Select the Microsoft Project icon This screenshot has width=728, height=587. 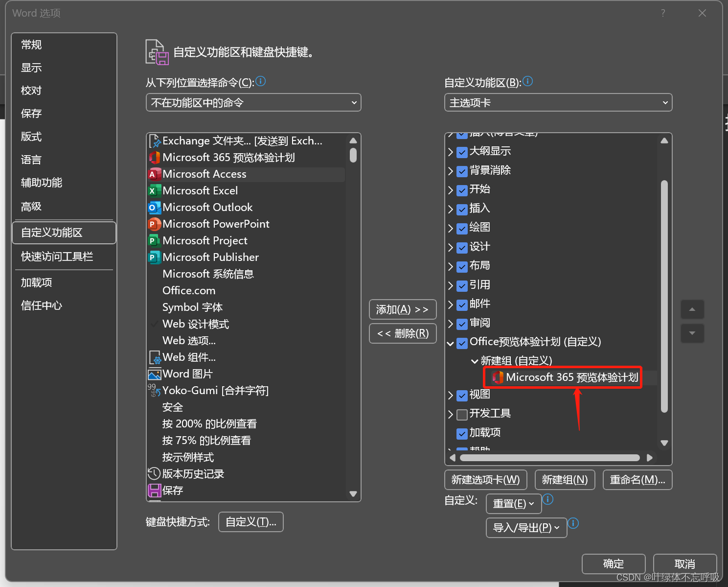(x=154, y=241)
